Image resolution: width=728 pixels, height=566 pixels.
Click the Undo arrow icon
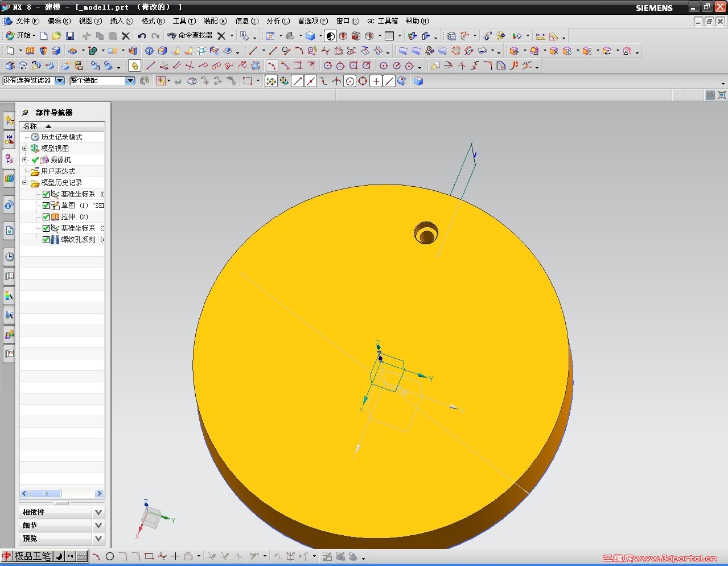pos(142,35)
